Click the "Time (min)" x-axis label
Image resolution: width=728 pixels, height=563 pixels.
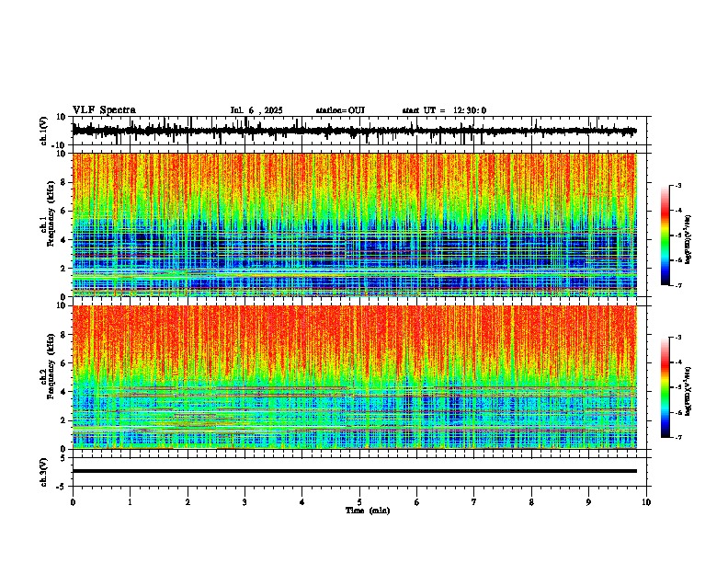point(368,511)
